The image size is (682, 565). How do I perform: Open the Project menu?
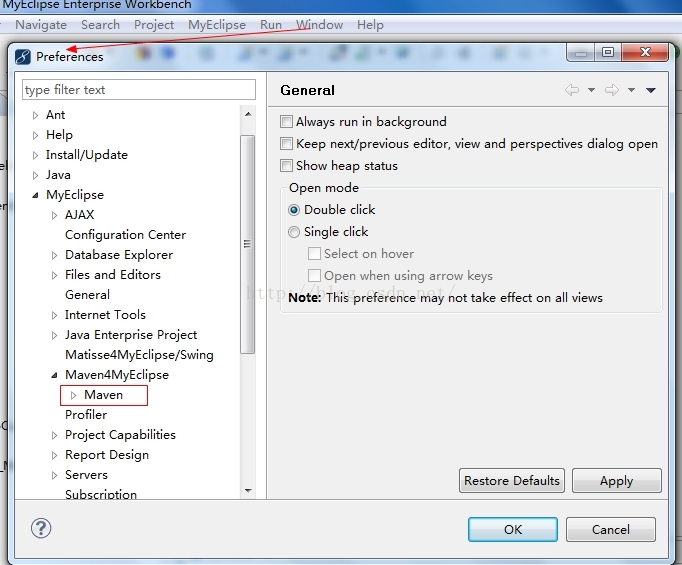pos(154,25)
